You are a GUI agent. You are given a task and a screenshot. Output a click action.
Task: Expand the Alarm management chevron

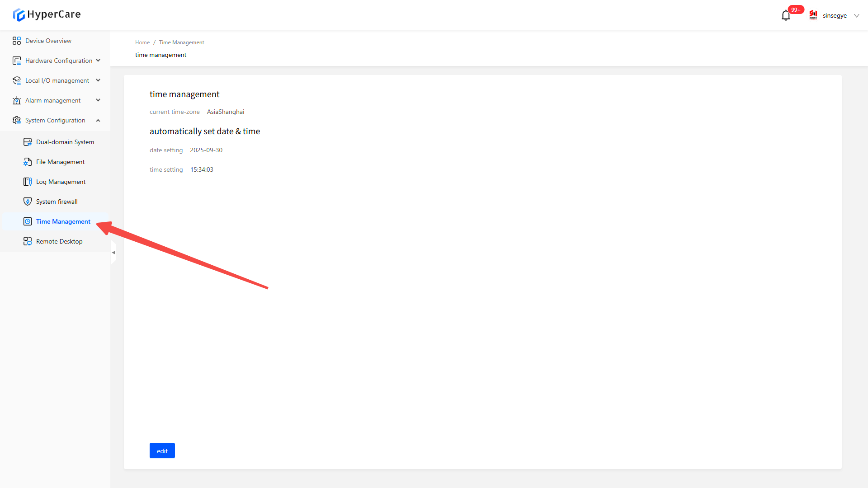click(x=98, y=100)
